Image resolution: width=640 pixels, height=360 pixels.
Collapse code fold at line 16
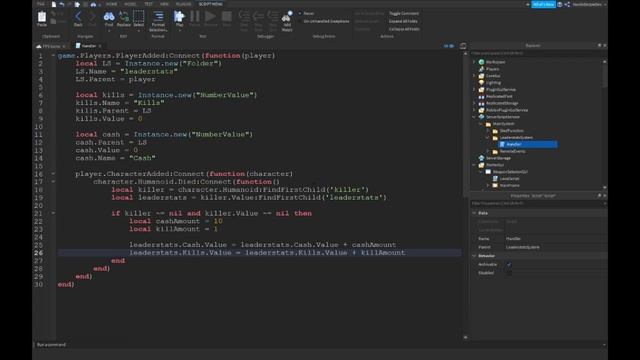[53, 174]
